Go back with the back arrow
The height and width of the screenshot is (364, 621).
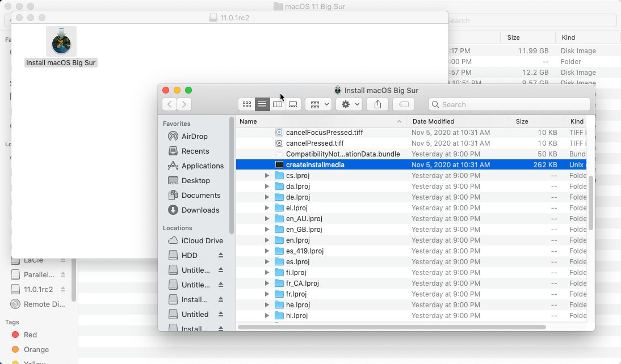pyautogui.click(x=170, y=104)
